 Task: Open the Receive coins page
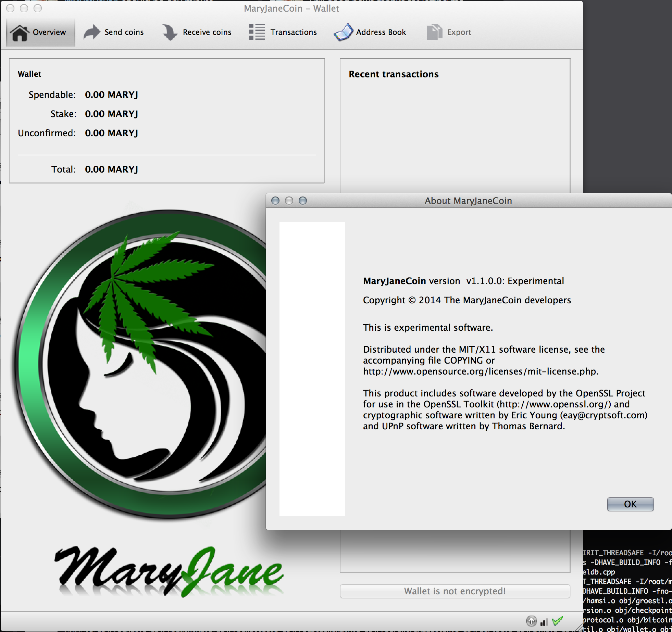[x=197, y=32]
